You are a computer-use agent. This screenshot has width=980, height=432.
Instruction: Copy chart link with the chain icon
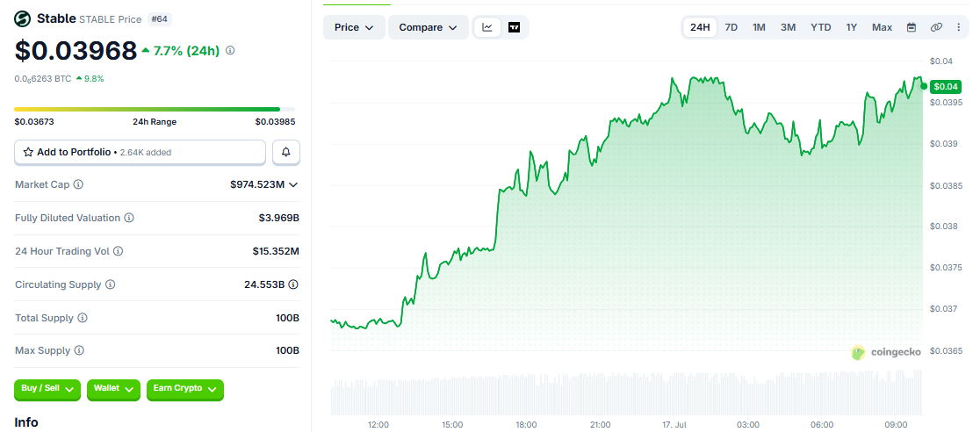935,27
